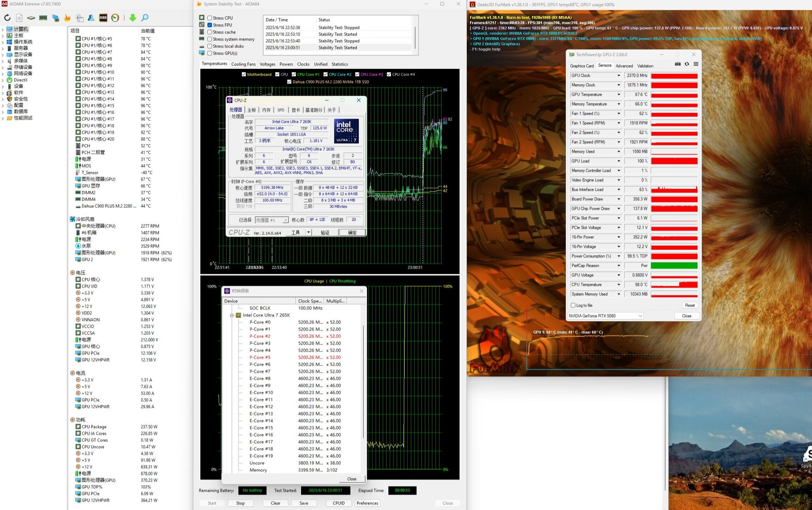The height and width of the screenshot is (510, 812).
Task: Expand the 操作系统 tree node arrow
Action: coord(3,42)
